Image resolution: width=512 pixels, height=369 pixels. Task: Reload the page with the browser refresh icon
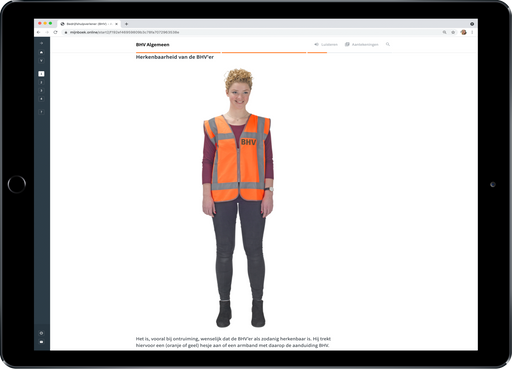[55, 32]
